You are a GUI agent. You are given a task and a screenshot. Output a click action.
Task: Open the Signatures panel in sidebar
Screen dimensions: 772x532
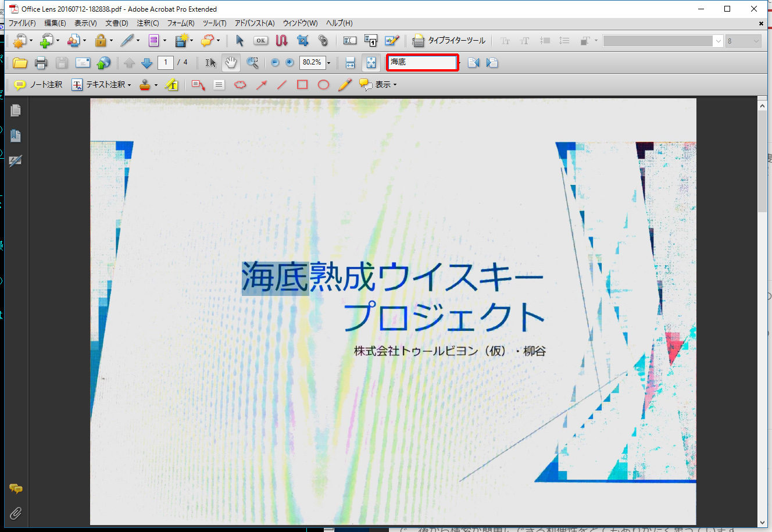tap(16, 160)
